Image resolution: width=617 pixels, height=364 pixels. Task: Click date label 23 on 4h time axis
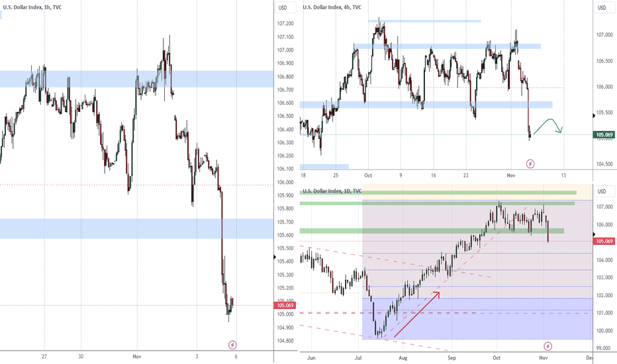tap(465, 175)
